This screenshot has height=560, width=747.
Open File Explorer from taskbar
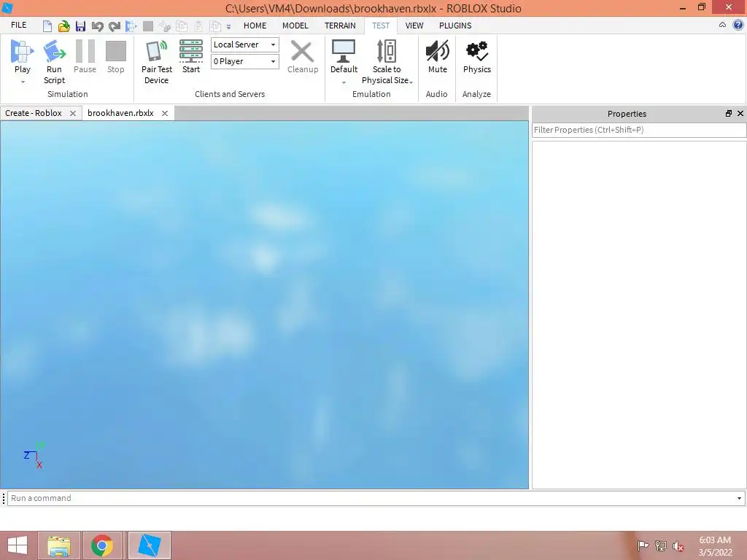[59, 545]
